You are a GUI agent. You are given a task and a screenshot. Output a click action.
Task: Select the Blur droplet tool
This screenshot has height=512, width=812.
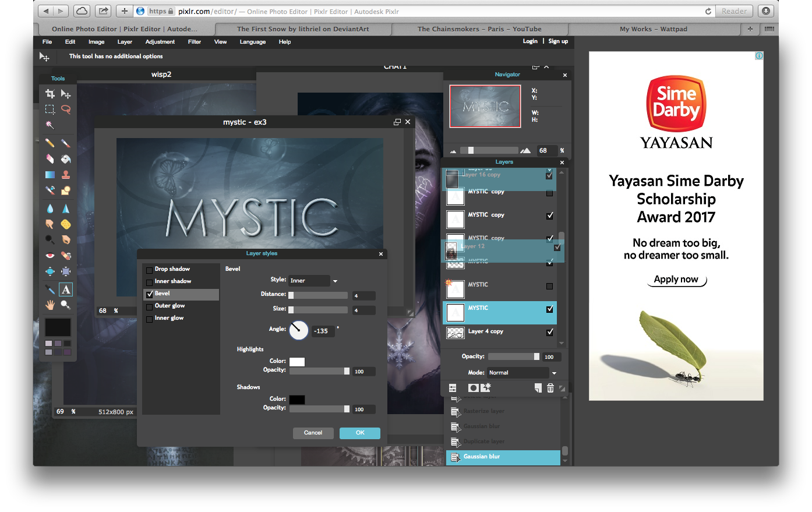tap(50, 209)
